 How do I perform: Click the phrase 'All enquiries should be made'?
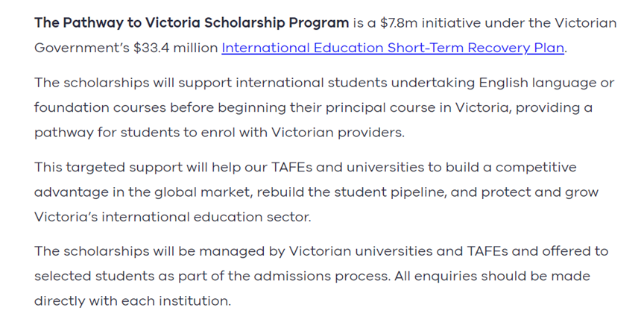492,276
